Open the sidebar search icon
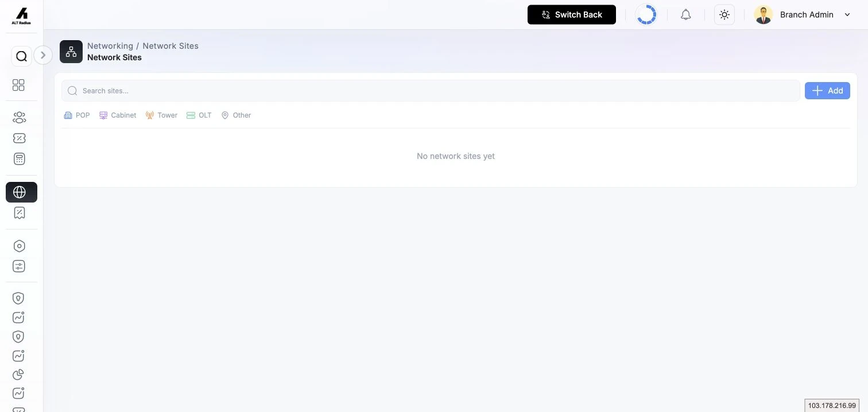868x412 pixels. pos(21,56)
